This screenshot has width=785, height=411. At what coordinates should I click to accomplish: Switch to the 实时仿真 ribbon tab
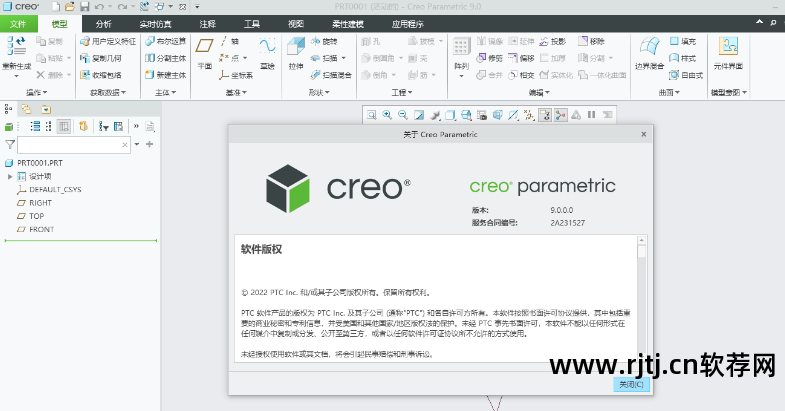pyautogui.click(x=155, y=24)
